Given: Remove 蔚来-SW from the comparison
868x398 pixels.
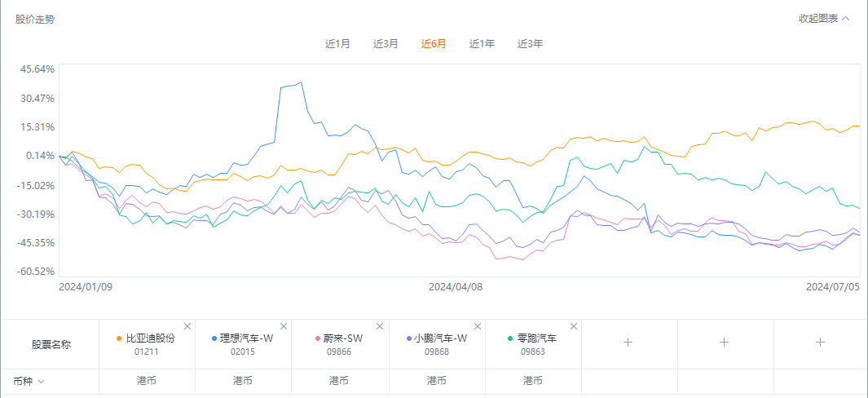Looking at the screenshot, I should 381,326.
